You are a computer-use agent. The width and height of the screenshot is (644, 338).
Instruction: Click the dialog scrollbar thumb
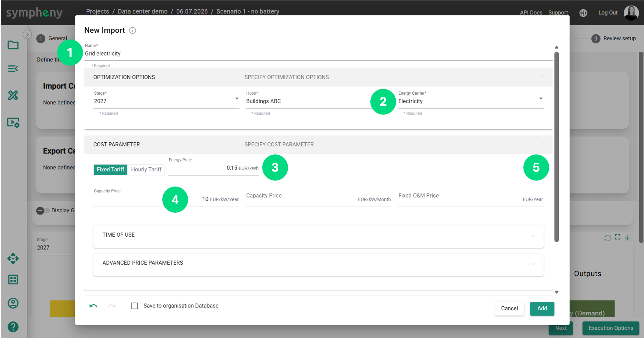pyautogui.click(x=556, y=147)
